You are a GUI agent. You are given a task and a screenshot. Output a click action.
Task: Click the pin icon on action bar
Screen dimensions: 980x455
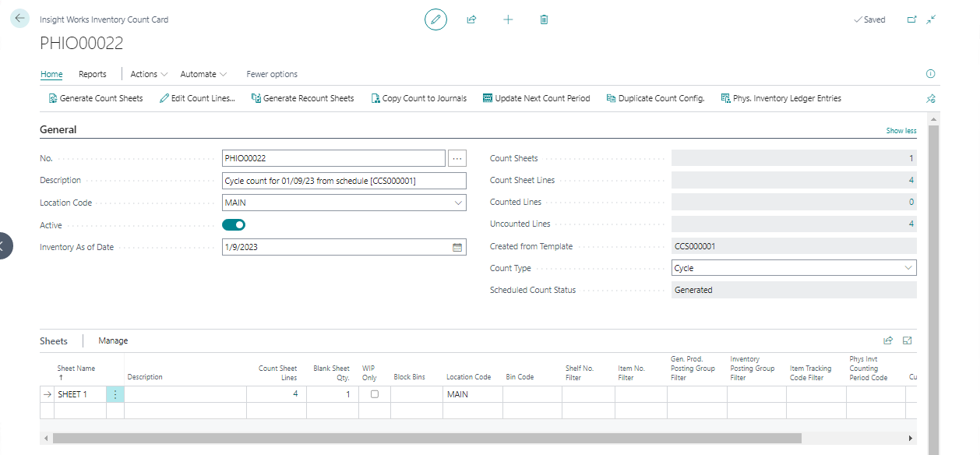[x=930, y=99]
